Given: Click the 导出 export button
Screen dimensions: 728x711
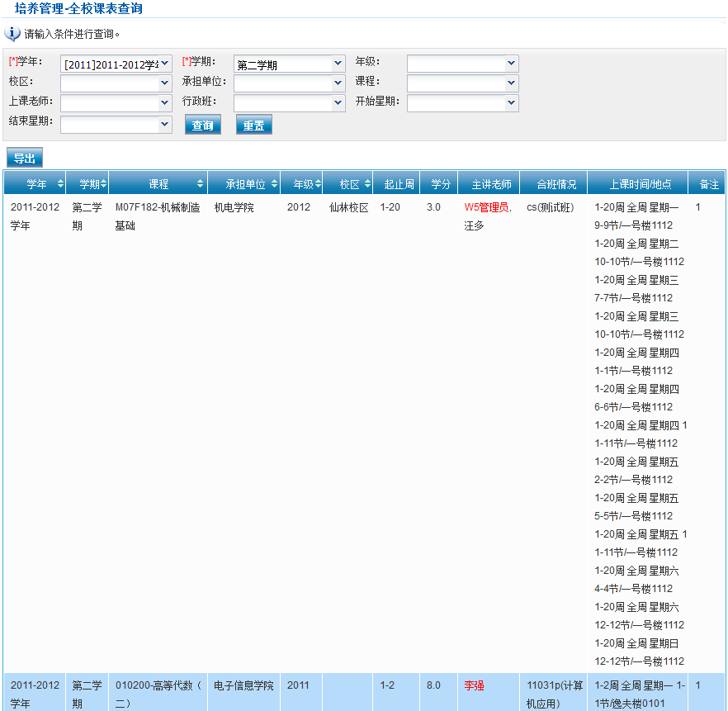Looking at the screenshot, I should [25, 159].
